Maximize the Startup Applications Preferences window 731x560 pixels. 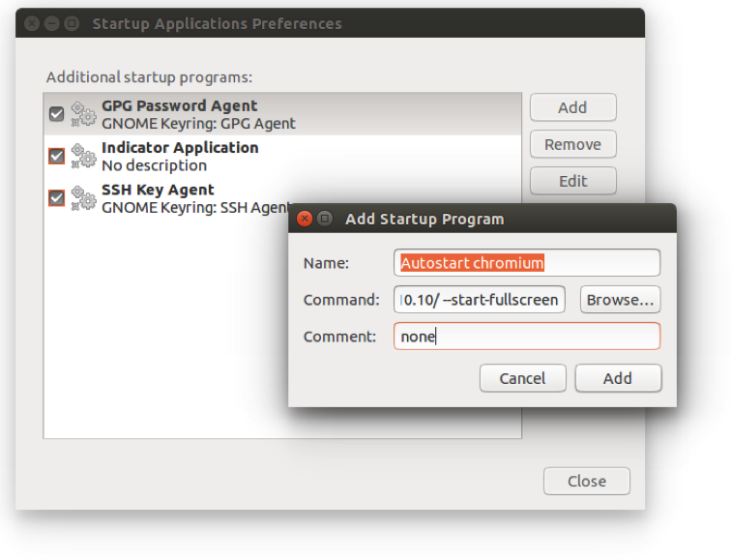pyautogui.click(x=71, y=23)
